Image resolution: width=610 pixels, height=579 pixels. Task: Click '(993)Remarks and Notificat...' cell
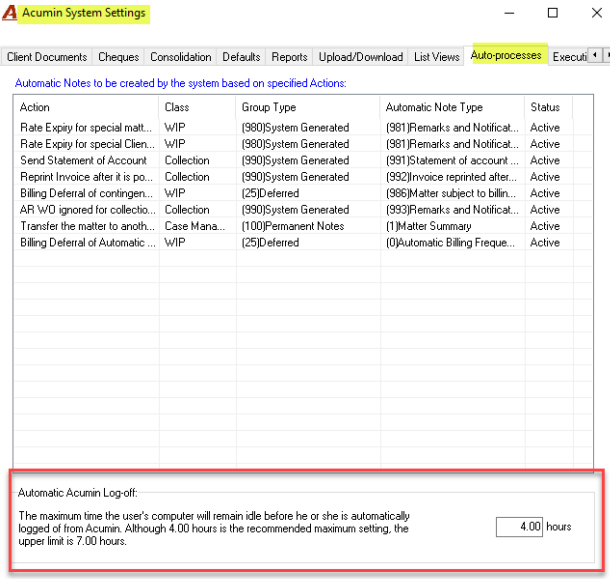point(452,210)
